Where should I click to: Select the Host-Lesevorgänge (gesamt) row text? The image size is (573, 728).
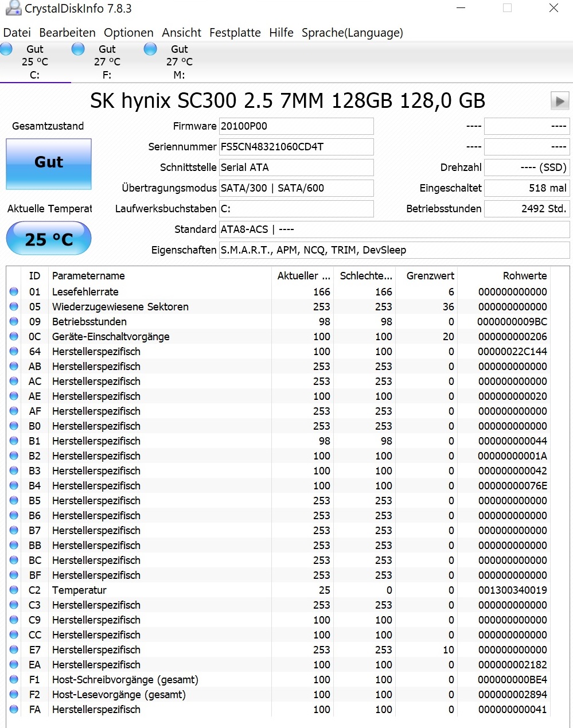pos(119,695)
